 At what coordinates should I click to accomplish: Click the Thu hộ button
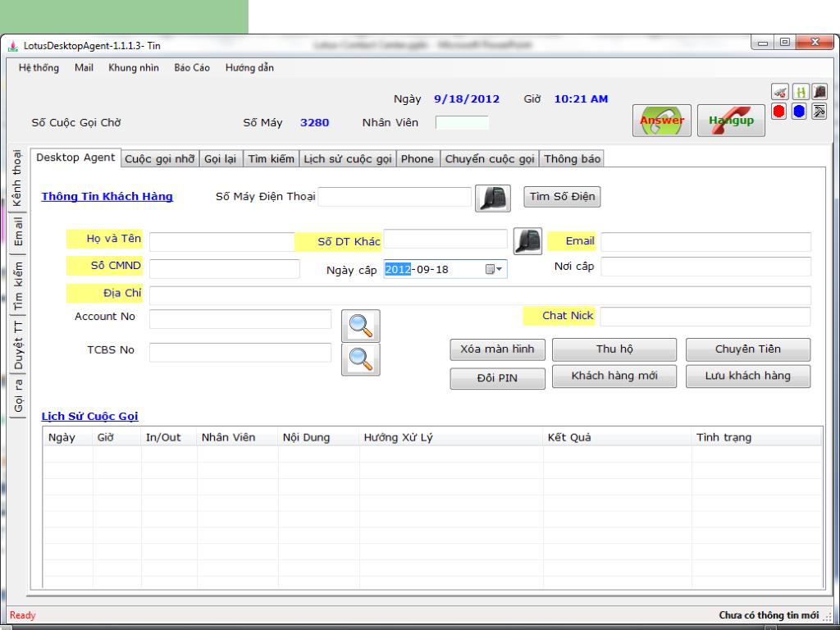614,349
